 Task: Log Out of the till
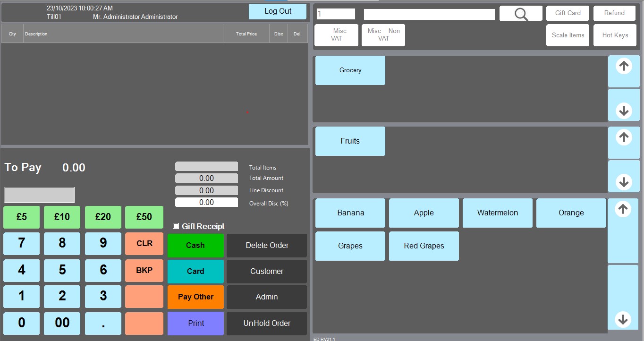pos(278,10)
